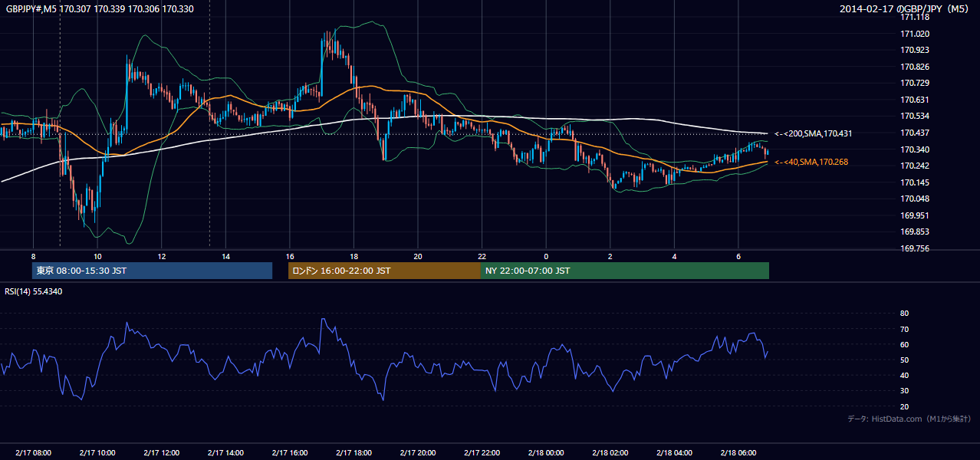This screenshot has width=980, height=460.
Task: Click price level 170.534 on the axis
Action: tap(915, 117)
